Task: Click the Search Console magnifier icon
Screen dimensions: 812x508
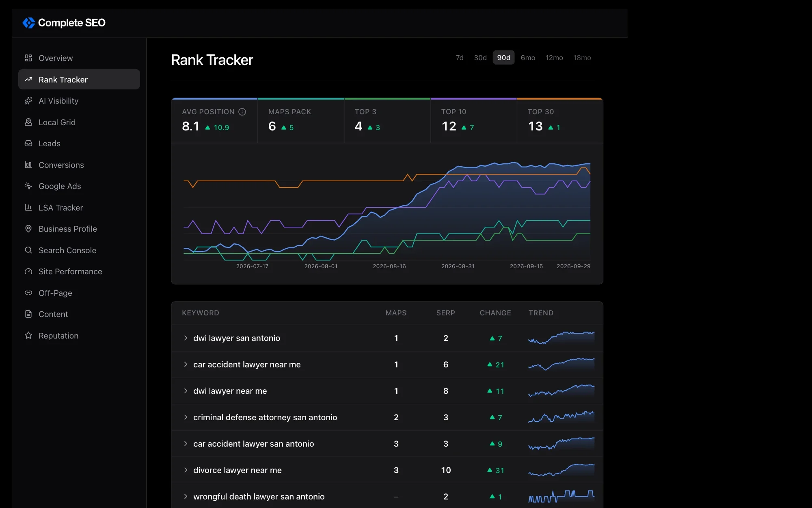Action: tap(28, 250)
